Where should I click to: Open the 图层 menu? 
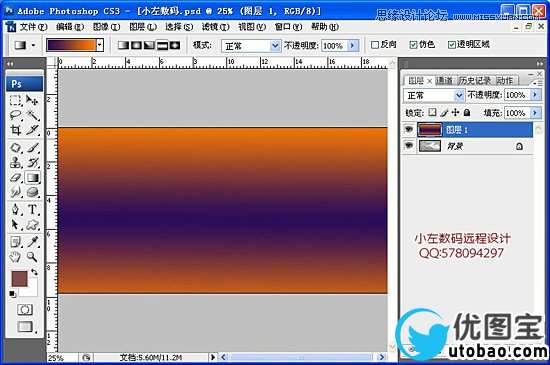pos(142,27)
